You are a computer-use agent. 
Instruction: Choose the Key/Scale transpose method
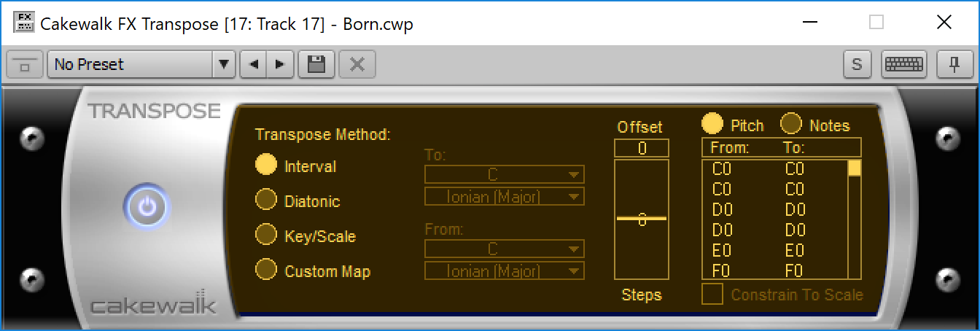click(266, 235)
